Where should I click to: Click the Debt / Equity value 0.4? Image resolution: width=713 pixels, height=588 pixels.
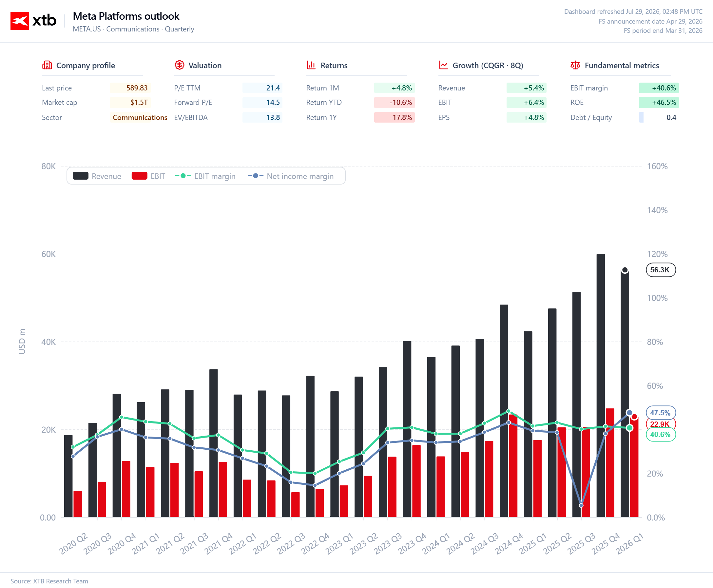coord(671,117)
